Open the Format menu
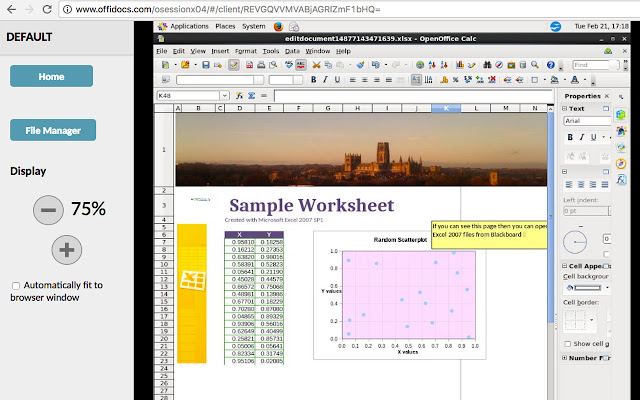Viewport: 640px width, 400px height. point(246,50)
